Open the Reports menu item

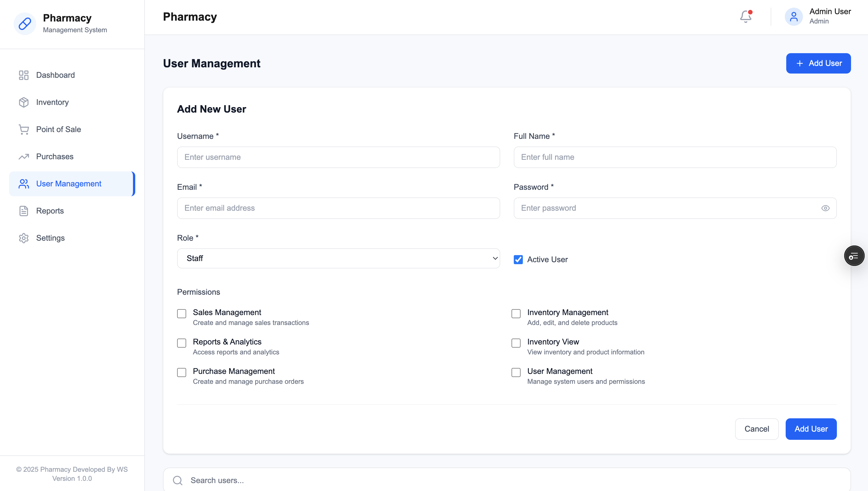50,211
